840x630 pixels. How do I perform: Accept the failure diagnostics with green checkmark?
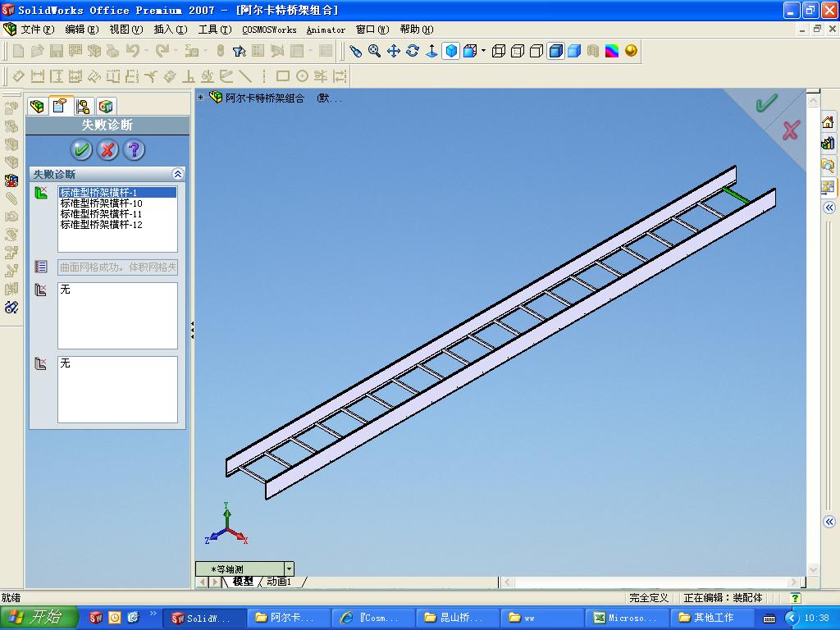pyautogui.click(x=81, y=149)
